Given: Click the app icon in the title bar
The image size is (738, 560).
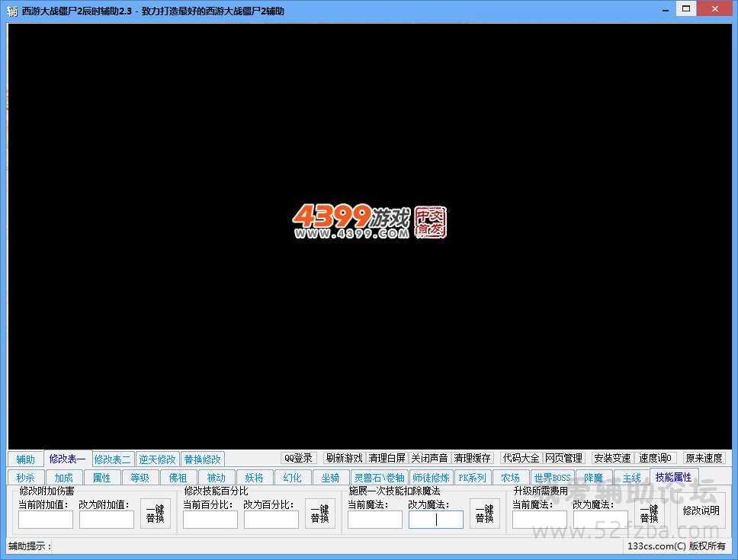Looking at the screenshot, I should click(x=11, y=11).
